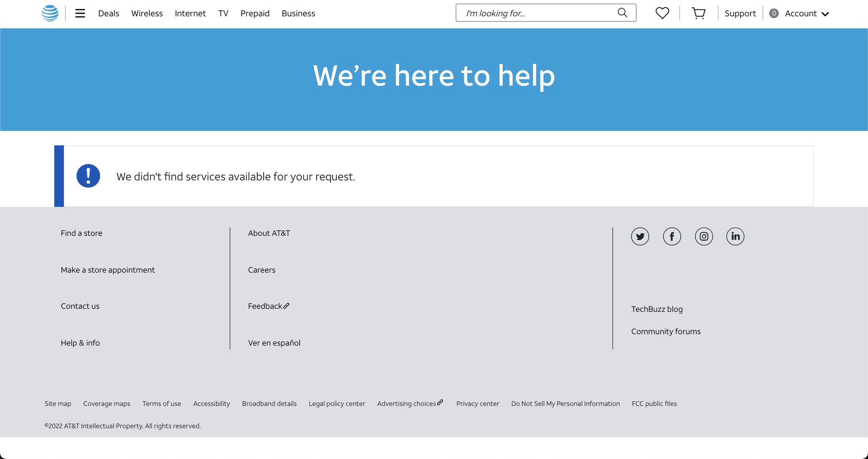Open AT&T Instagram page icon
The height and width of the screenshot is (459, 868).
tap(704, 236)
